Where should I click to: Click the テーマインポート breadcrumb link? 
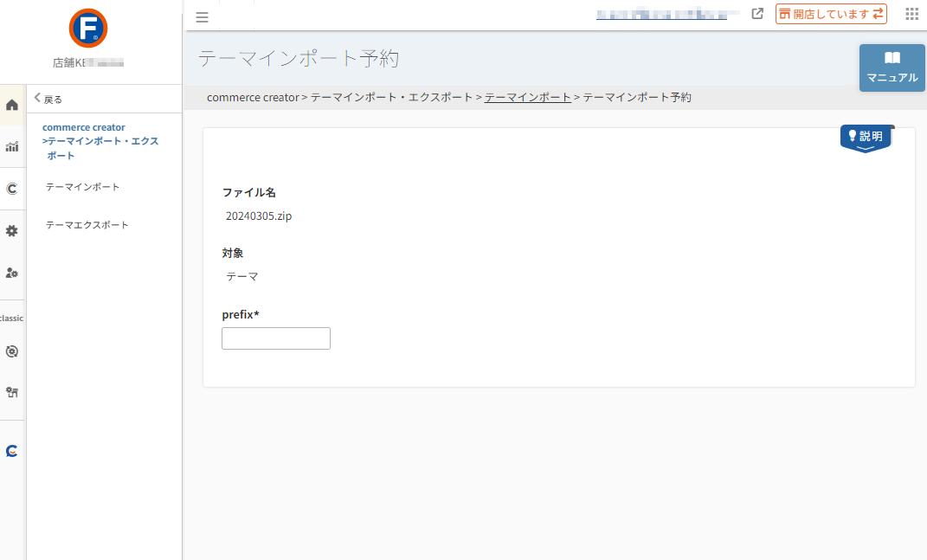coord(527,97)
